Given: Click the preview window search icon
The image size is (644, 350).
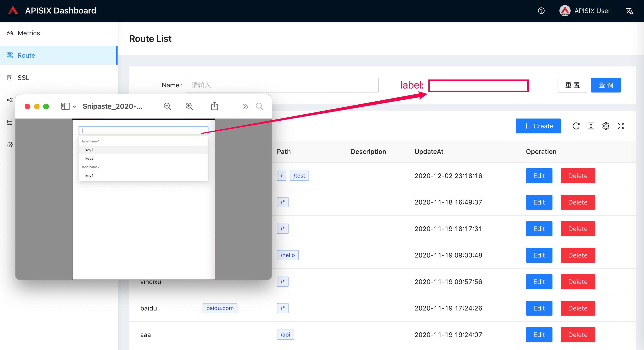Looking at the screenshot, I should click(259, 106).
